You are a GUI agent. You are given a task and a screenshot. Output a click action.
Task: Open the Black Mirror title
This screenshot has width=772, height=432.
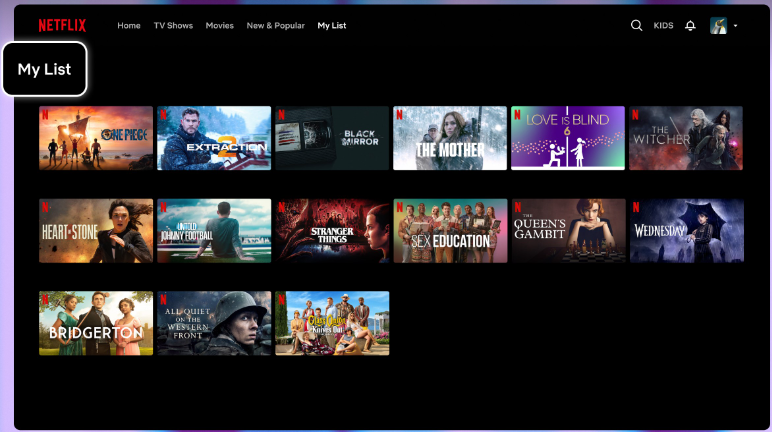332,138
